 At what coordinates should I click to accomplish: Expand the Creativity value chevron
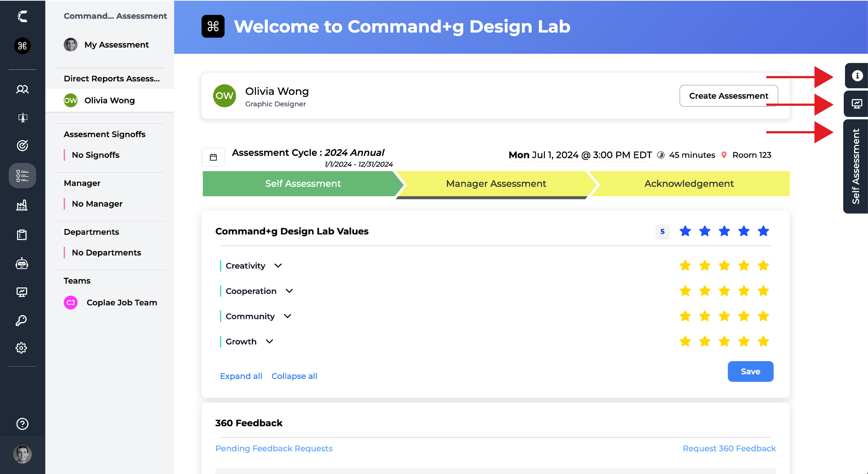278,266
